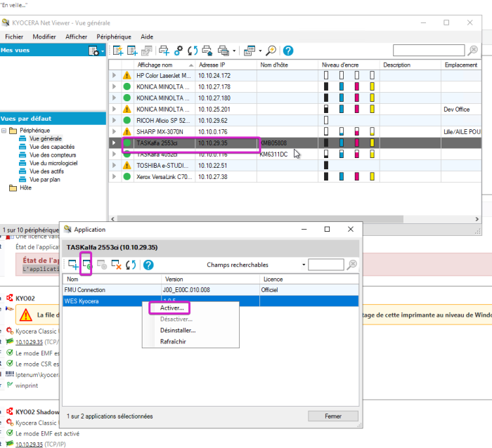The height and width of the screenshot is (448, 492).
Task: Expand the SHARP MX-3070N row arrow
Action: coord(115,131)
